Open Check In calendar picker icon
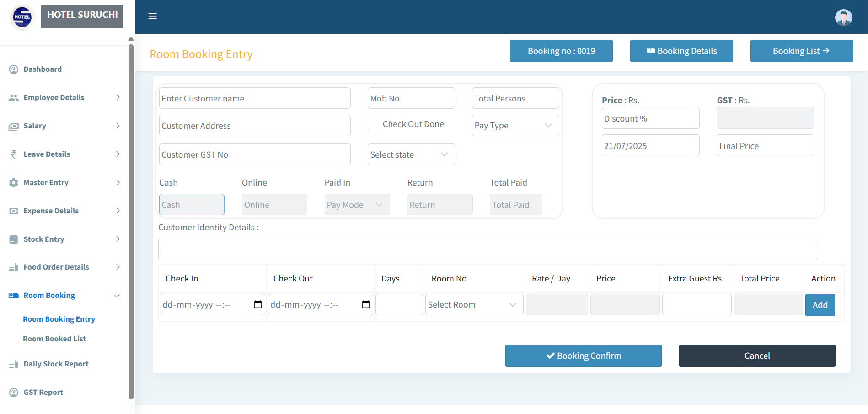This screenshot has width=868, height=414. 258,304
